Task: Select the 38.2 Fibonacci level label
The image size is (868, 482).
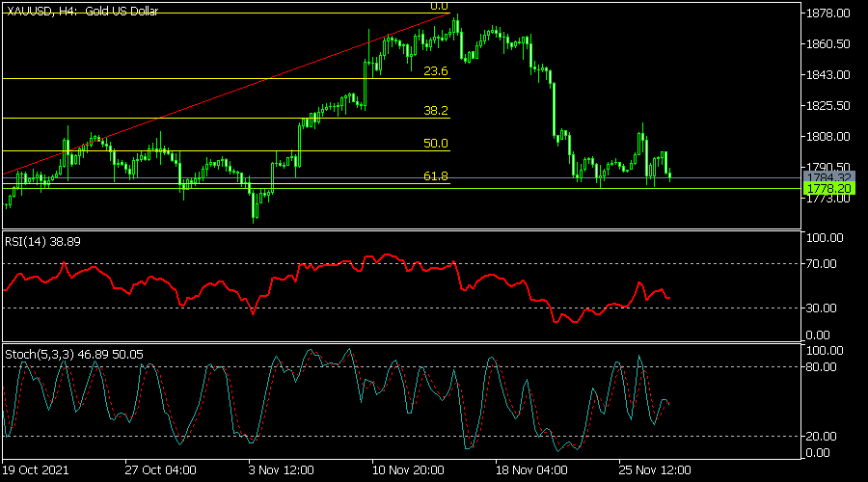Action: 436,111
